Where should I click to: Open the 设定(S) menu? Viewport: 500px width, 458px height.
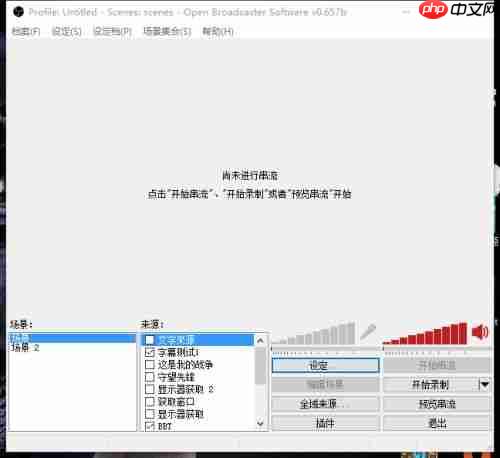(67, 32)
